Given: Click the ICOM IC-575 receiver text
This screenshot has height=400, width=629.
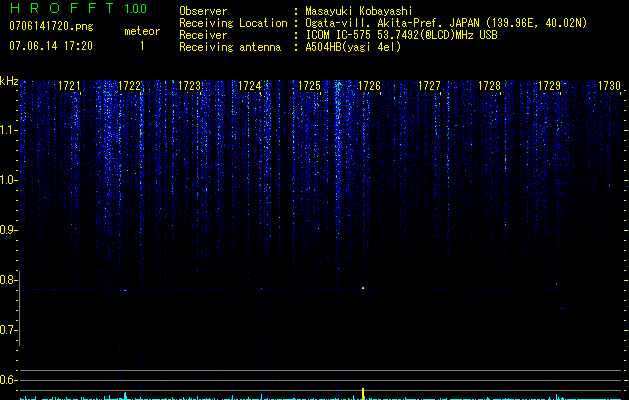Looking at the screenshot, I should tap(401, 35).
